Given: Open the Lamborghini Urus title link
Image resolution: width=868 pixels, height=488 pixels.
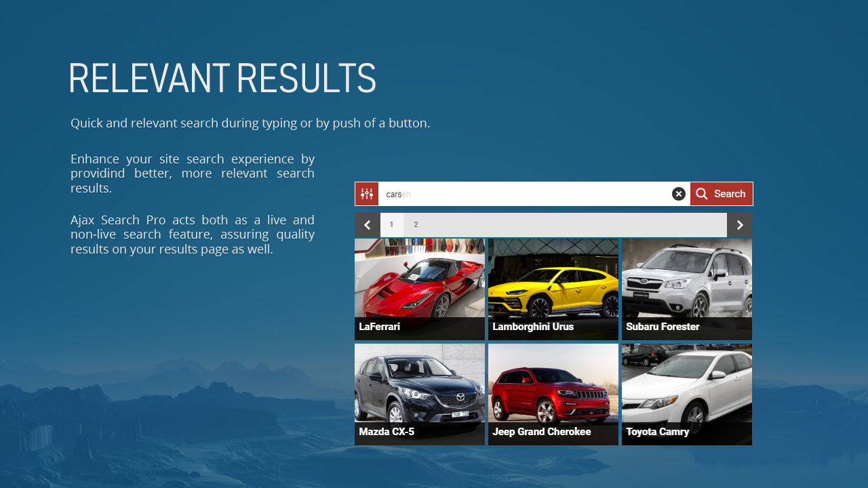Looking at the screenshot, I should (532, 326).
